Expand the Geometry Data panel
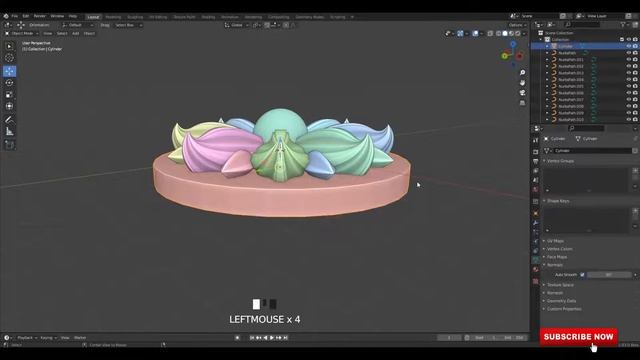 pos(560,301)
